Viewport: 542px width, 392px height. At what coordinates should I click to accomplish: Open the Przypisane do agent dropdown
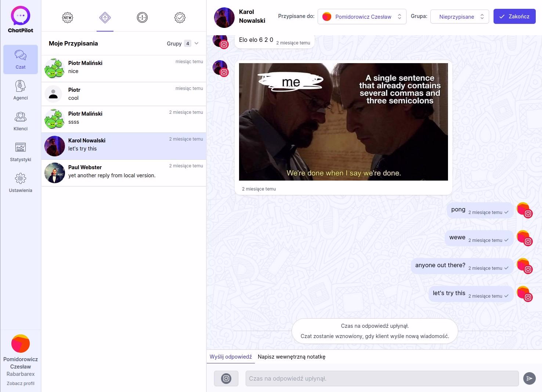point(362,17)
